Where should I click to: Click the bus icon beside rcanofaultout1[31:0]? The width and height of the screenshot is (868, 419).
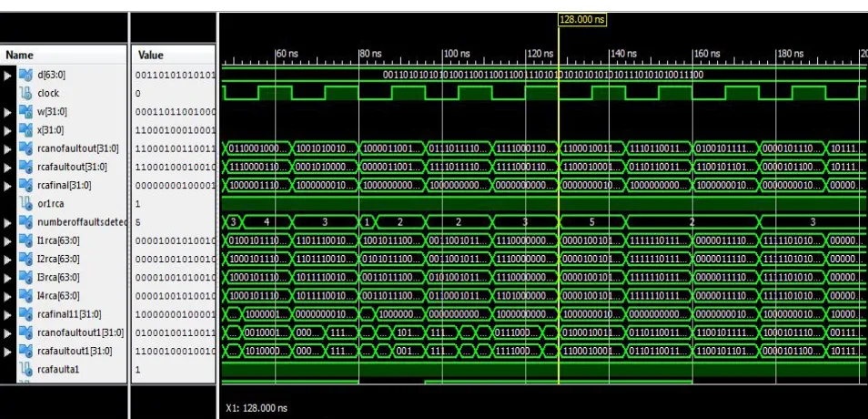point(25,332)
